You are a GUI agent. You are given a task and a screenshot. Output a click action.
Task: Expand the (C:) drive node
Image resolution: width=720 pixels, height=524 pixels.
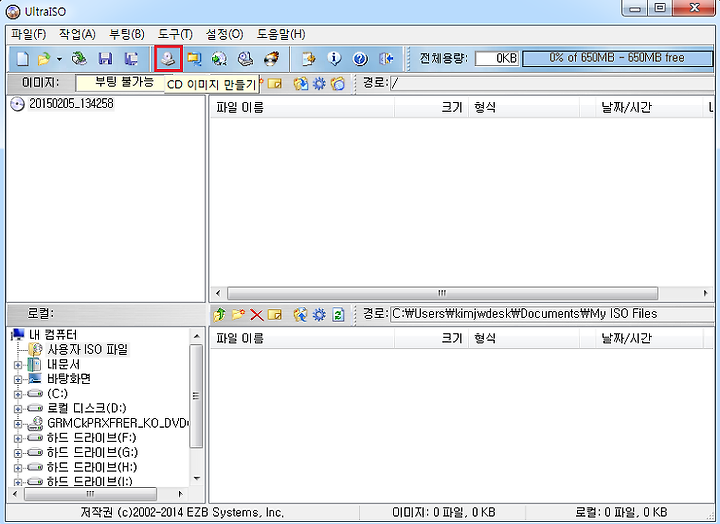18,394
